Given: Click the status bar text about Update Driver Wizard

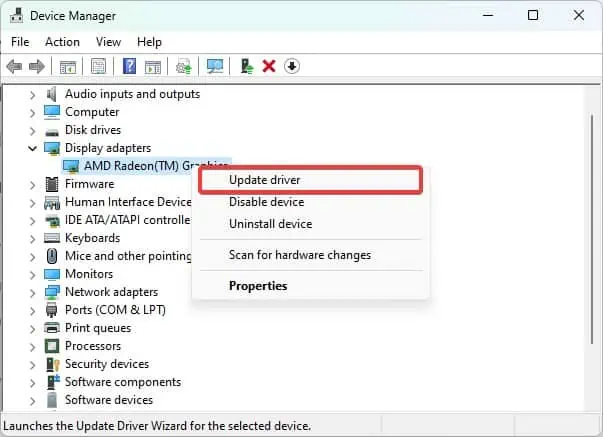Looking at the screenshot, I should pos(157,426).
